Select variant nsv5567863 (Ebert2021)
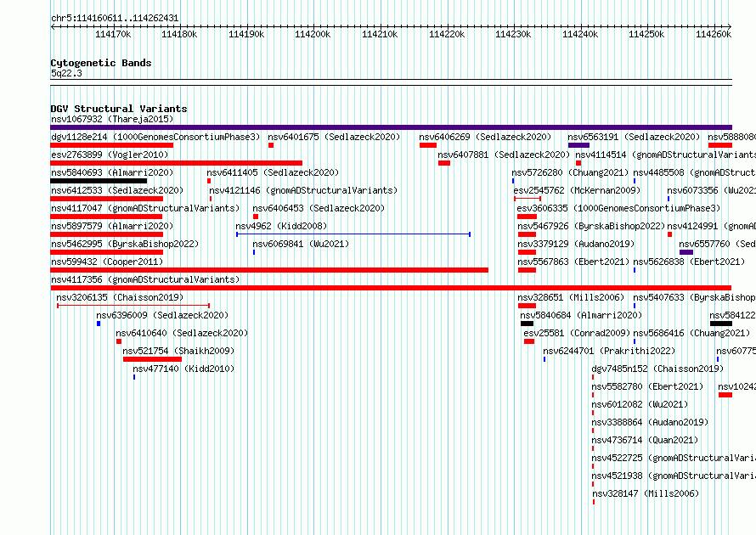The image size is (756, 535). coord(573,262)
